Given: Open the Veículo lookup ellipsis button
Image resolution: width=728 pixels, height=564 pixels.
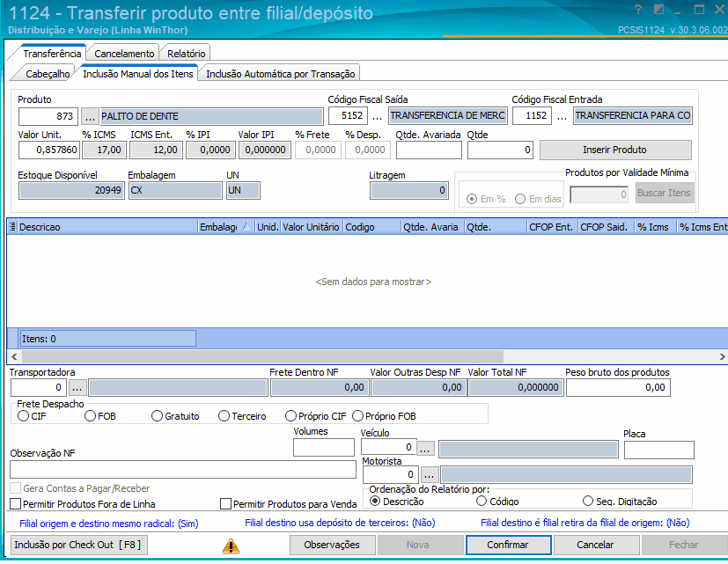Looking at the screenshot, I should (425, 448).
